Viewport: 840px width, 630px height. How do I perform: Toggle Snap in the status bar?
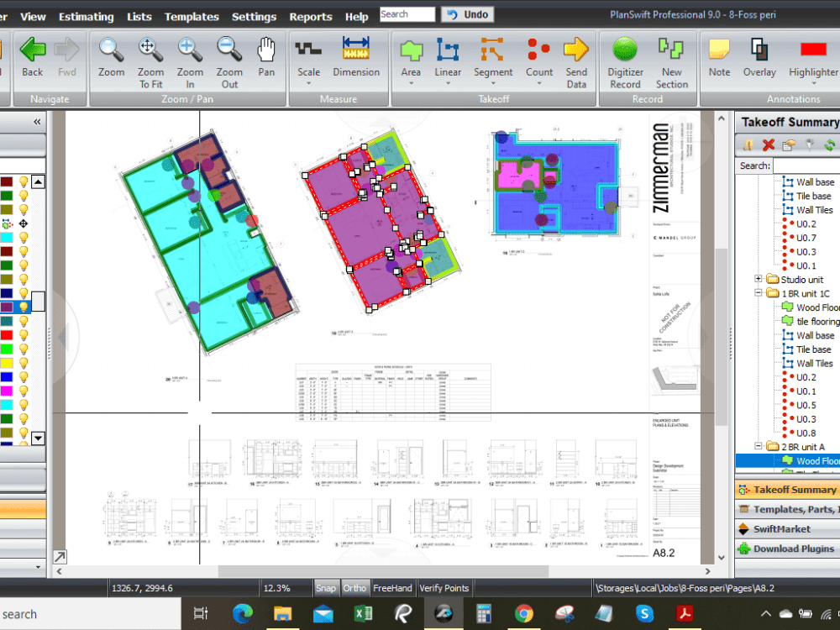coord(326,588)
